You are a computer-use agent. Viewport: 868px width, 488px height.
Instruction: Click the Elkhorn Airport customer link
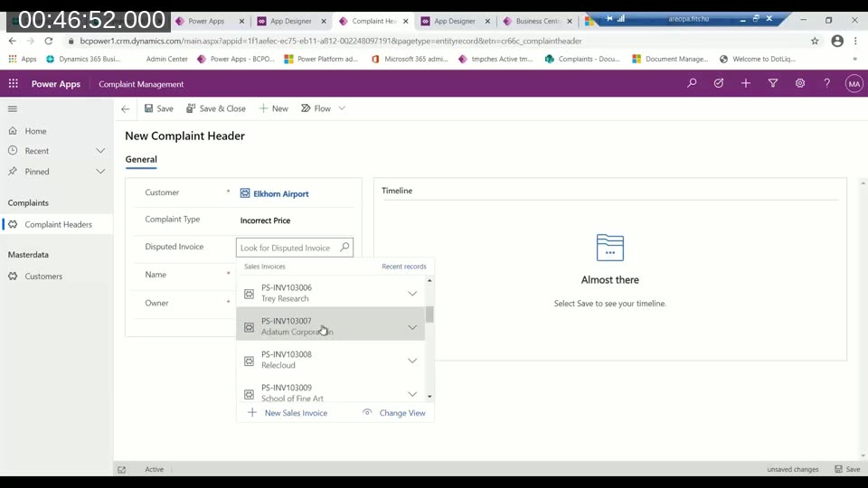281,193
